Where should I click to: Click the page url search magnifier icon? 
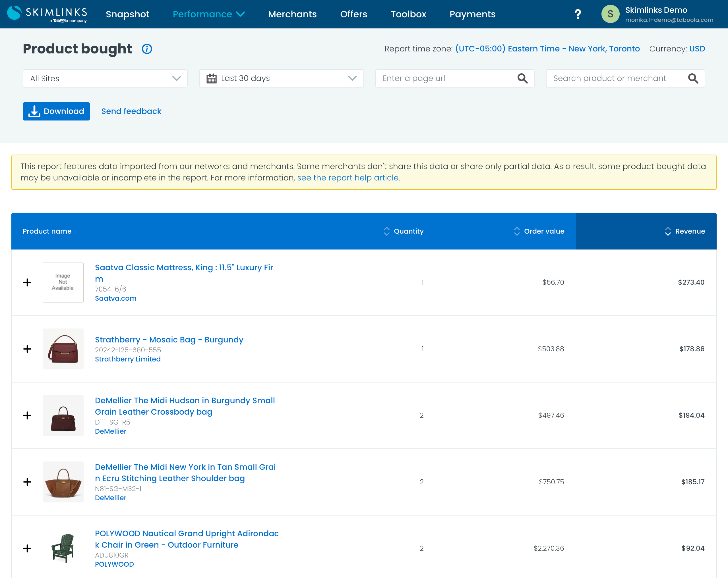[522, 78]
